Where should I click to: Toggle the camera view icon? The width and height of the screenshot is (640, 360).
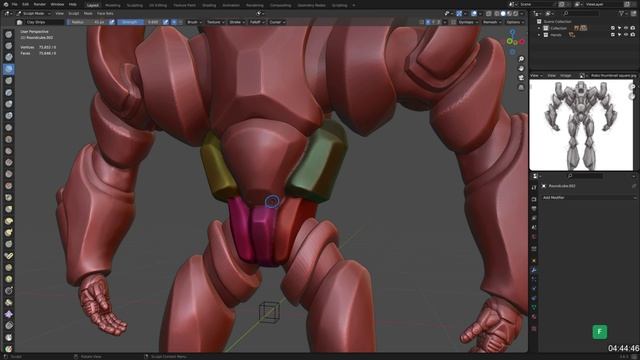point(521,78)
